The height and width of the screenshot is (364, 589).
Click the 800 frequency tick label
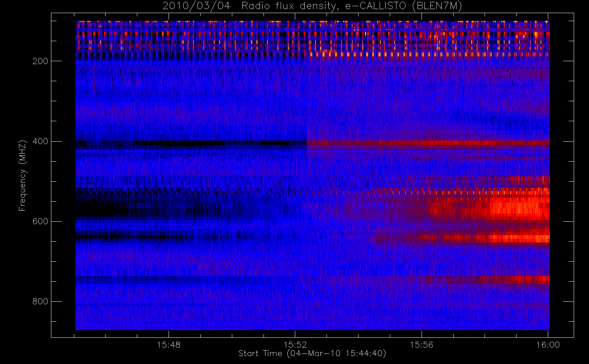tap(40, 301)
